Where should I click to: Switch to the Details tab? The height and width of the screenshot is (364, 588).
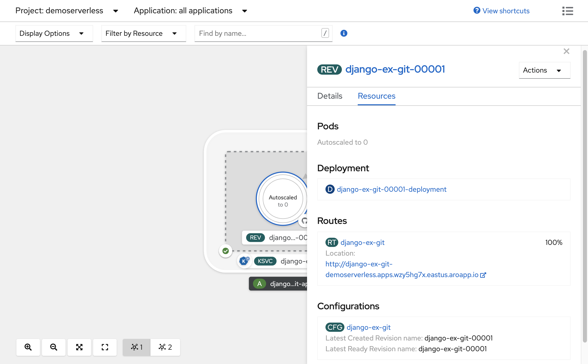[x=330, y=96]
